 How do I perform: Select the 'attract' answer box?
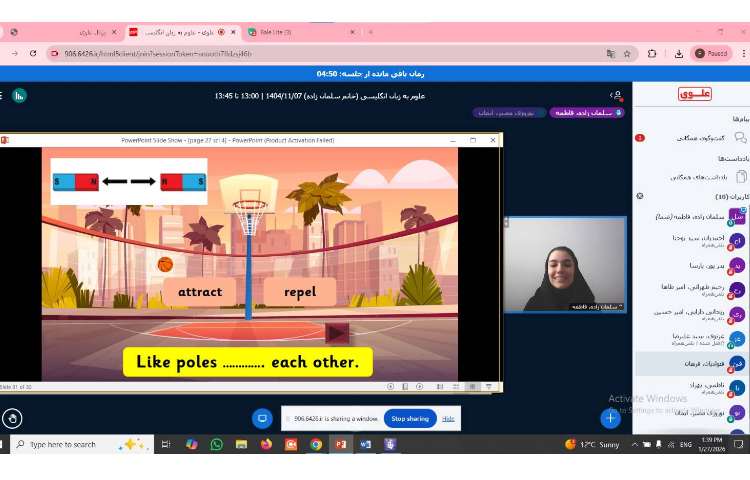point(200,292)
